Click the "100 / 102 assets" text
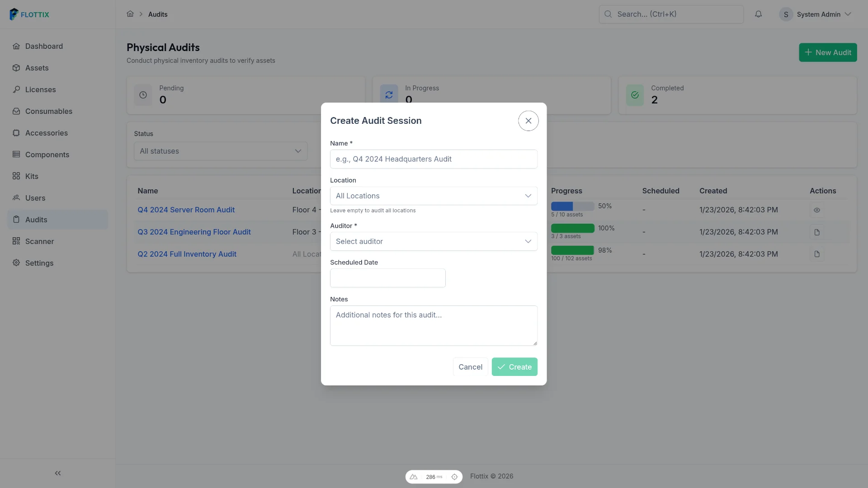 click(x=571, y=258)
